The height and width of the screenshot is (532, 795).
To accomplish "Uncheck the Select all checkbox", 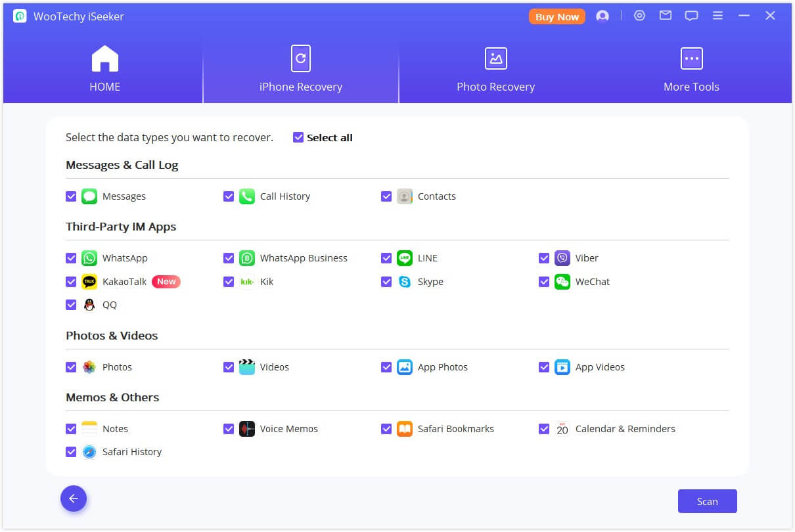I will click(x=298, y=138).
